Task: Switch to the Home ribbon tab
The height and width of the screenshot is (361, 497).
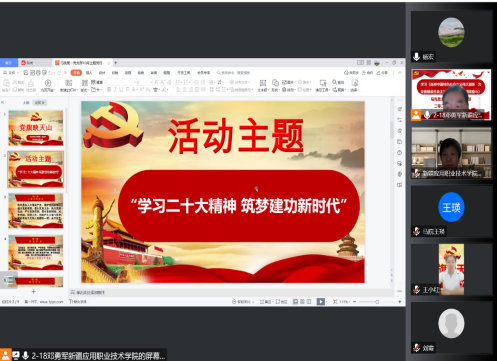Action: click(x=76, y=73)
